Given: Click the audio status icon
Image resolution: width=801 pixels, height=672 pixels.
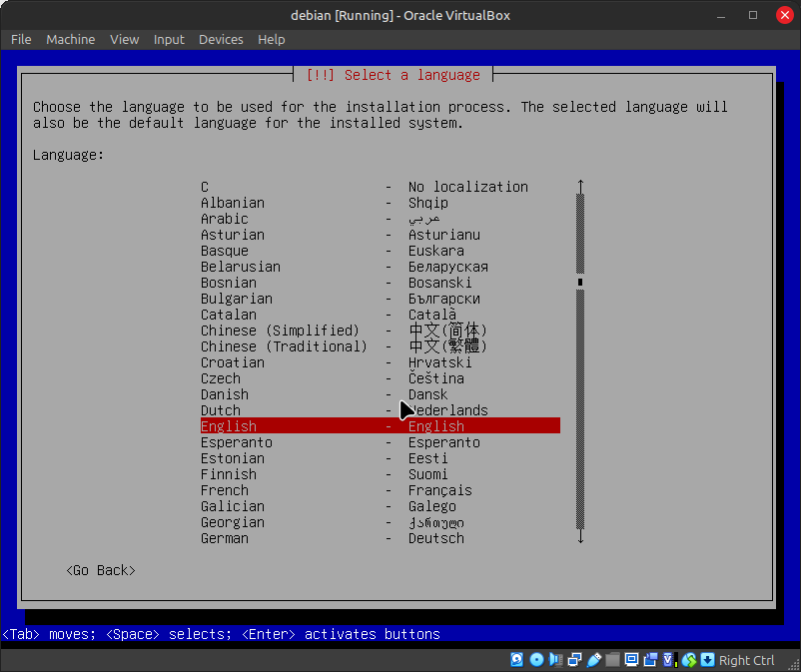Looking at the screenshot, I should [x=555, y=660].
